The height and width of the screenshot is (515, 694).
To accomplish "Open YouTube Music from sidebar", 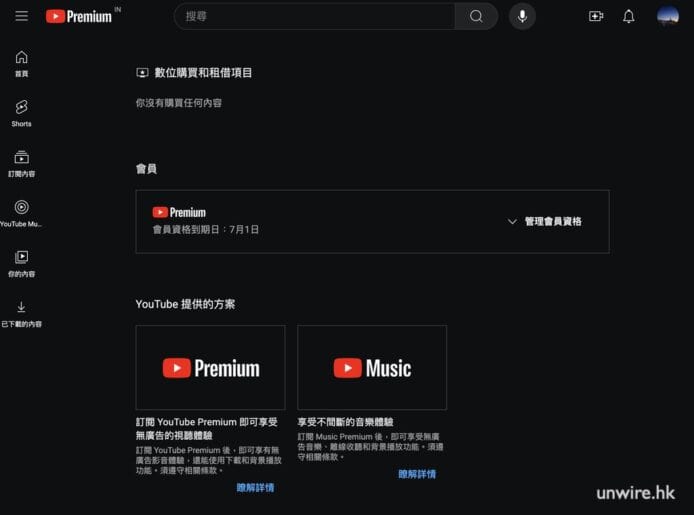I will click(21, 213).
